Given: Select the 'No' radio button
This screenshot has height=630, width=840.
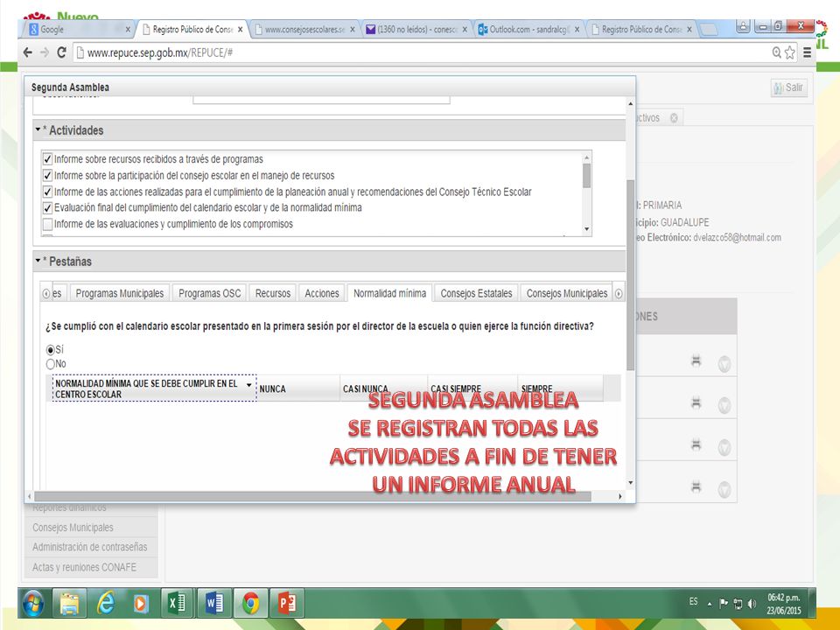Looking at the screenshot, I should click(51, 364).
